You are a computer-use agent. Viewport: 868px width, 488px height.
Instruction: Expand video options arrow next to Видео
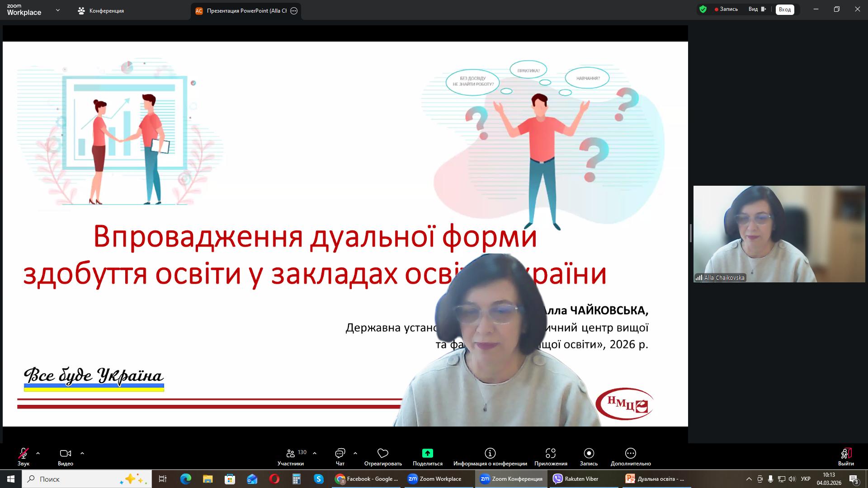(x=82, y=453)
